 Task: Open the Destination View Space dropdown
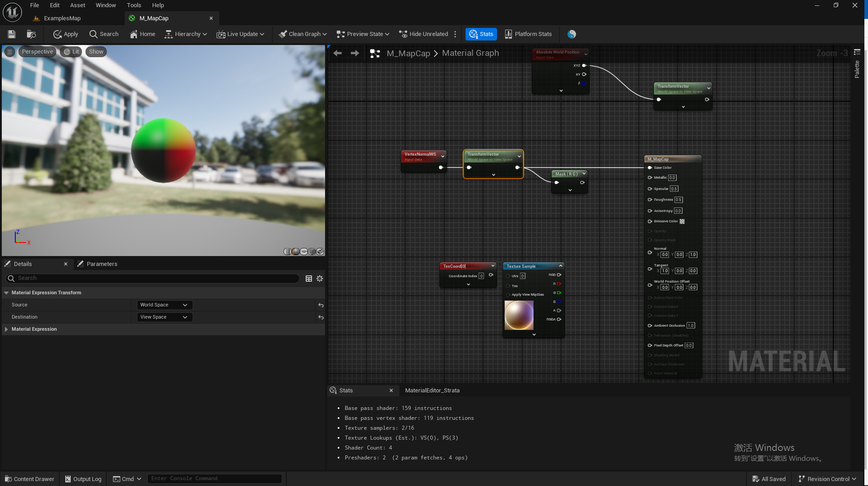pyautogui.click(x=164, y=317)
